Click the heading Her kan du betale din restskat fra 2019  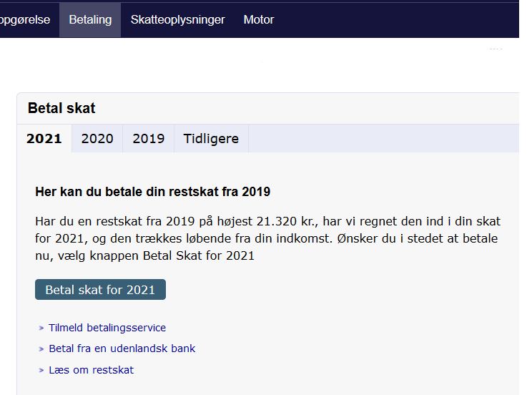pos(153,192)
